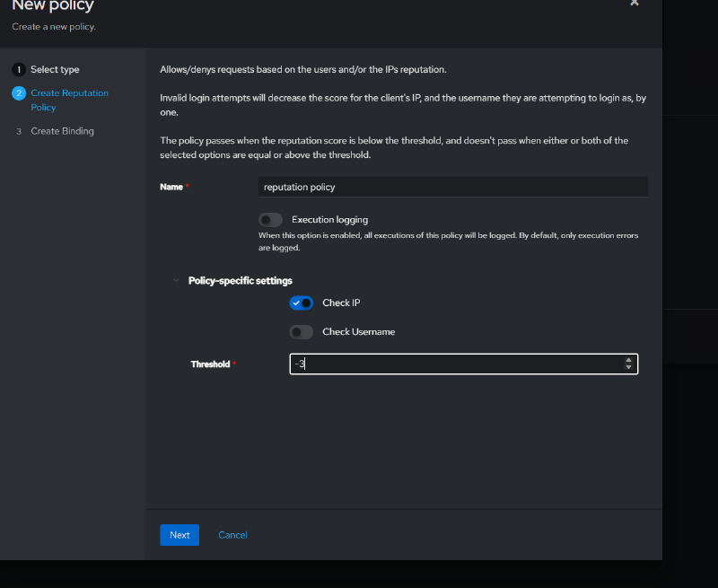Image resolution: width=718 pixels, height=588 pixels.
Task: Click the Next button
Action: (x=179, y=535)
